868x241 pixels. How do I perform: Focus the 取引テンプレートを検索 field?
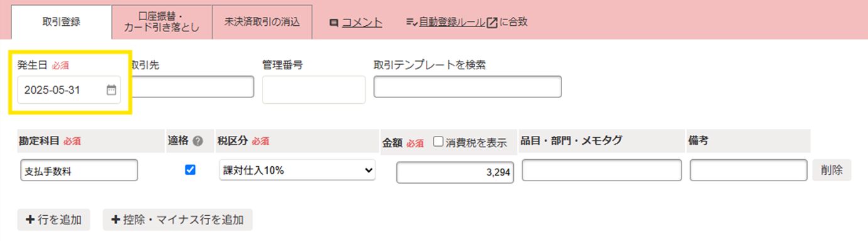point(467,87)
